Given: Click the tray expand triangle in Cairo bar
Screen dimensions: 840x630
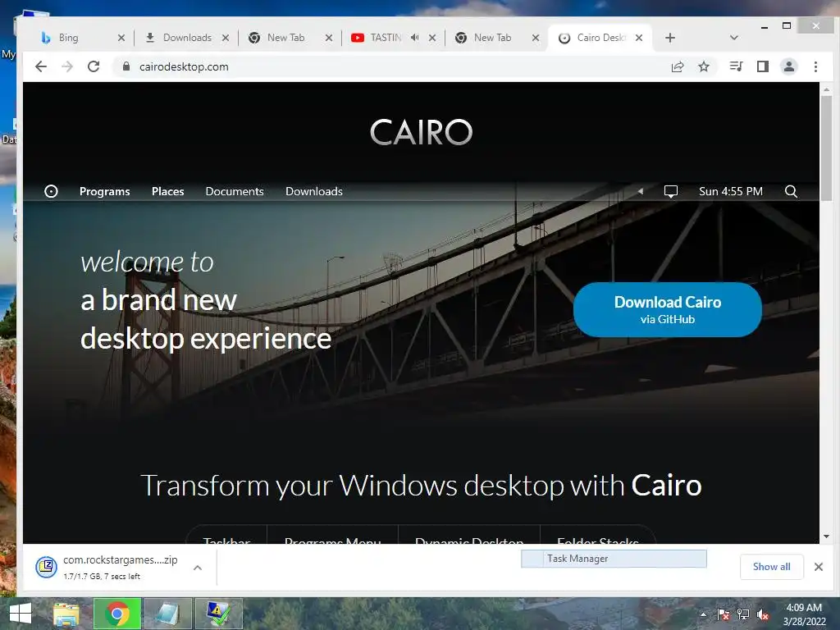Looking at the screenshot, I should [x=640, y=191].
